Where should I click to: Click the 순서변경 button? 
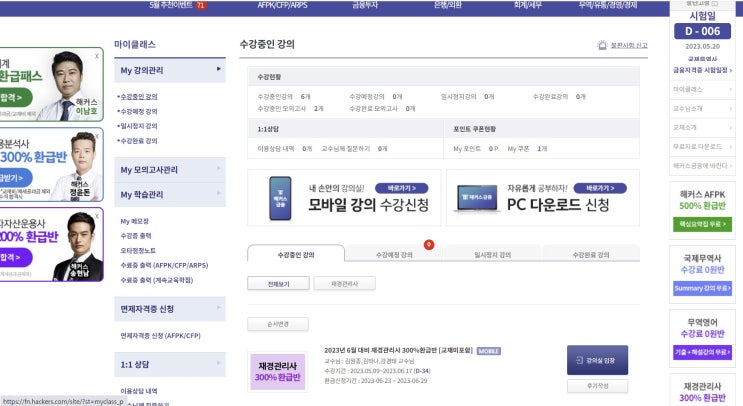click(278, 324)
